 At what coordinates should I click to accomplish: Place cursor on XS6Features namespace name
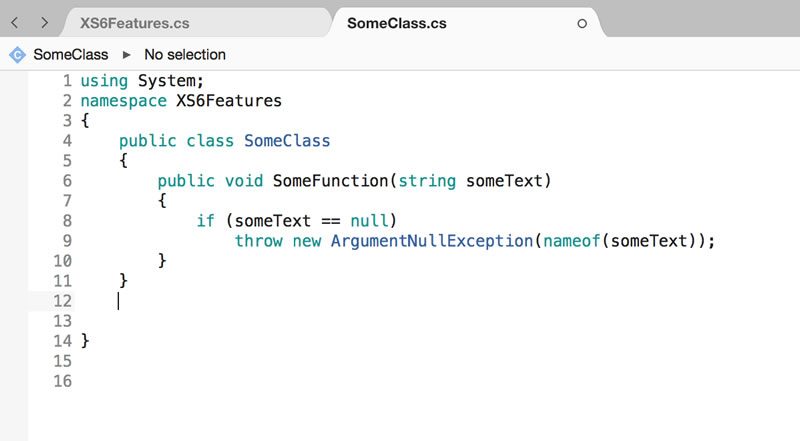(x=229, y=101)
